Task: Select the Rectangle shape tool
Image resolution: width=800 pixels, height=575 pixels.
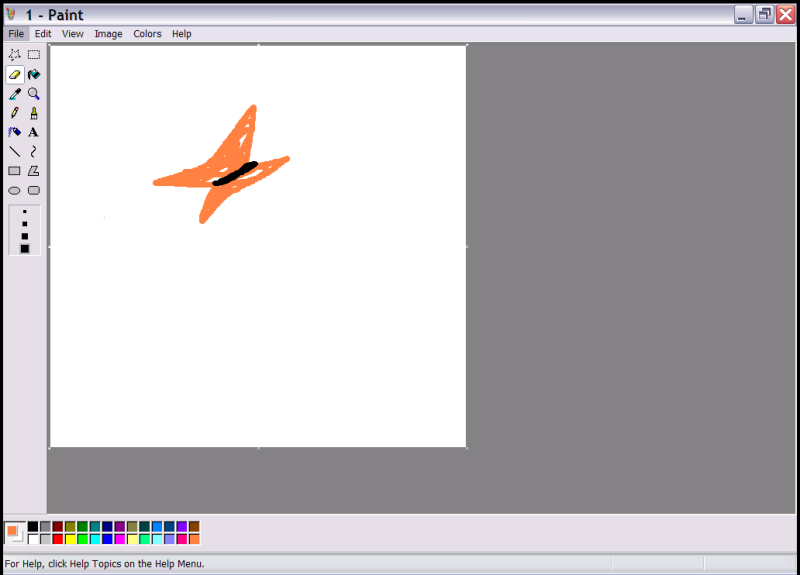Action: pyautogui.click(x=15, y=171)
